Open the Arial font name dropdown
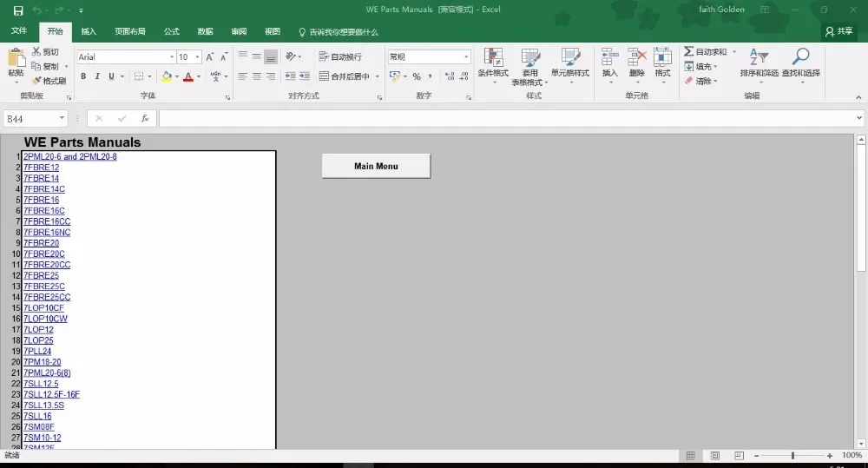This screenshot has height=468, width=868. tap(172, 57)
